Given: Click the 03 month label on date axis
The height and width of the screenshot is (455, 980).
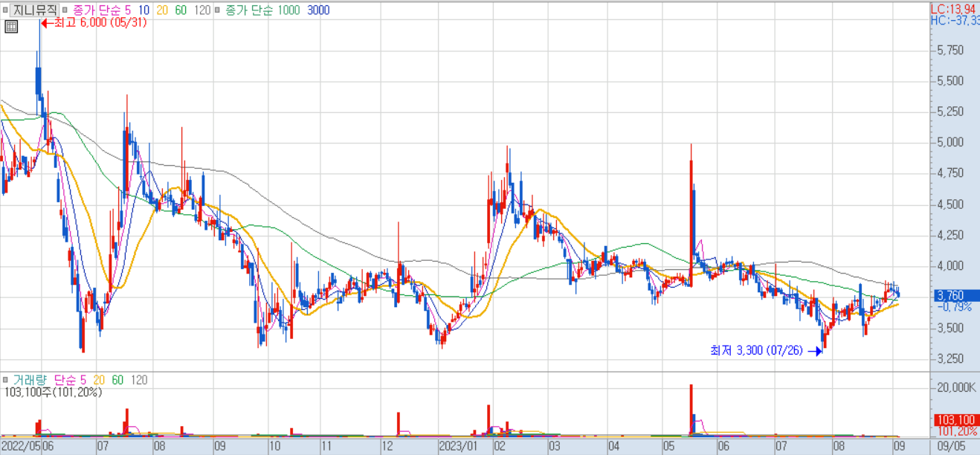Looking at the screenshot, I should [554, 447].
